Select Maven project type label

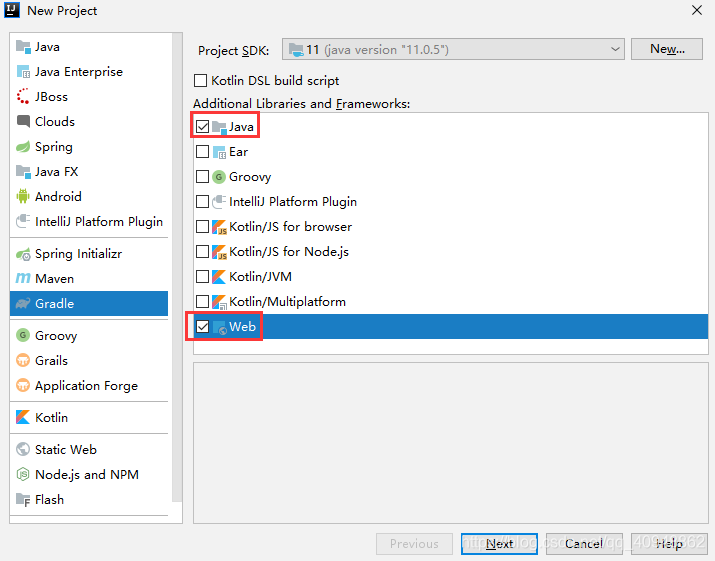[x=54, y=279]
